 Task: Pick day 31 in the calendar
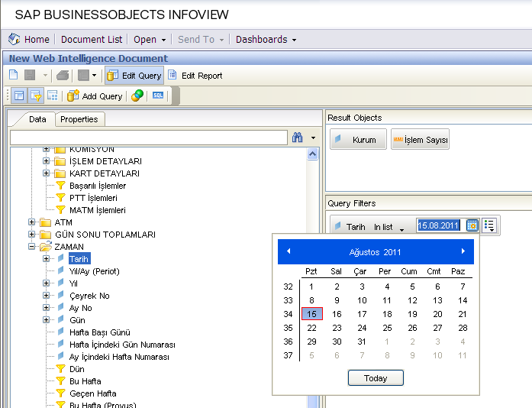362,342
